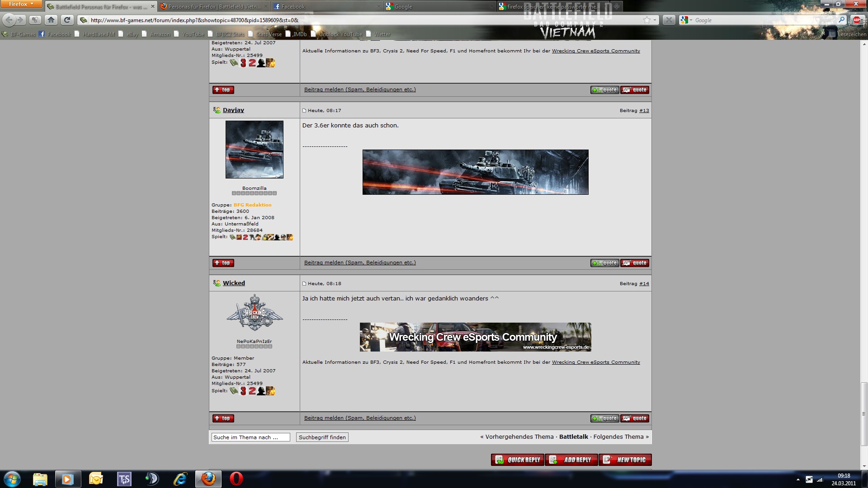Click the Suchbegriff finden button
The image size is (868, 488).
click(322, 437)
